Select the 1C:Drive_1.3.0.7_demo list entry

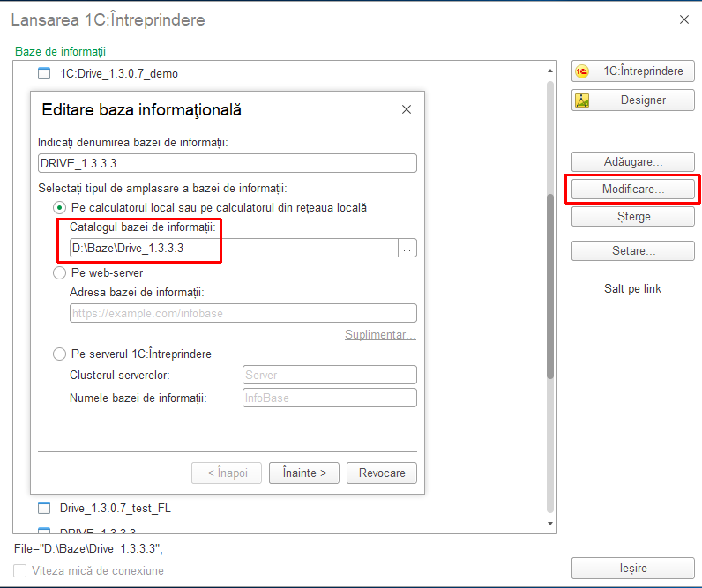click(x=119, y=73)
